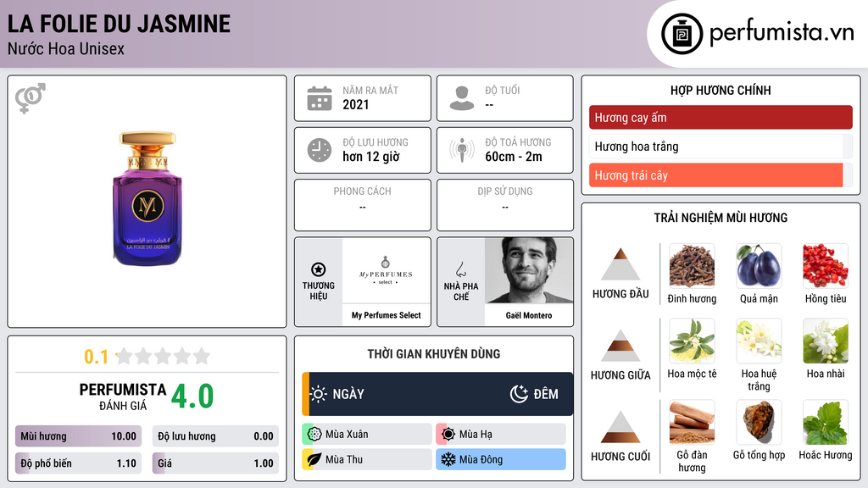Screen dimensions: 868x488
Task: Click the perfumista.vn site name
Action: [782, 32]
